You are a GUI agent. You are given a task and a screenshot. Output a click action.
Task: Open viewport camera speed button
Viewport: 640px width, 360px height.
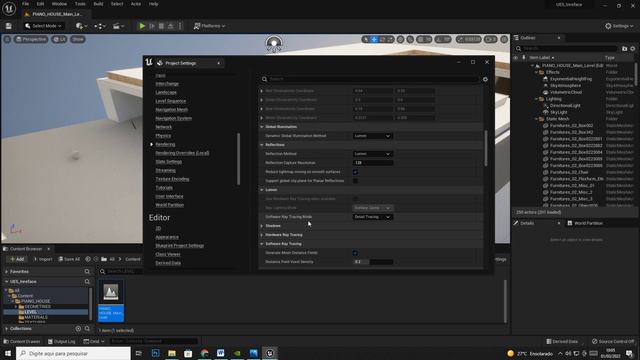pos(491,39)
